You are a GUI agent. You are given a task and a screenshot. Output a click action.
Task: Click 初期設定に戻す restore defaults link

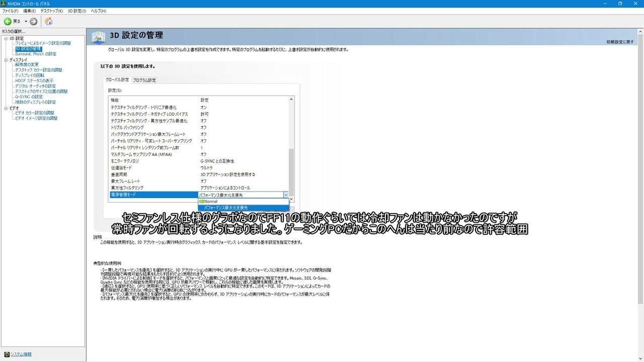620,42
